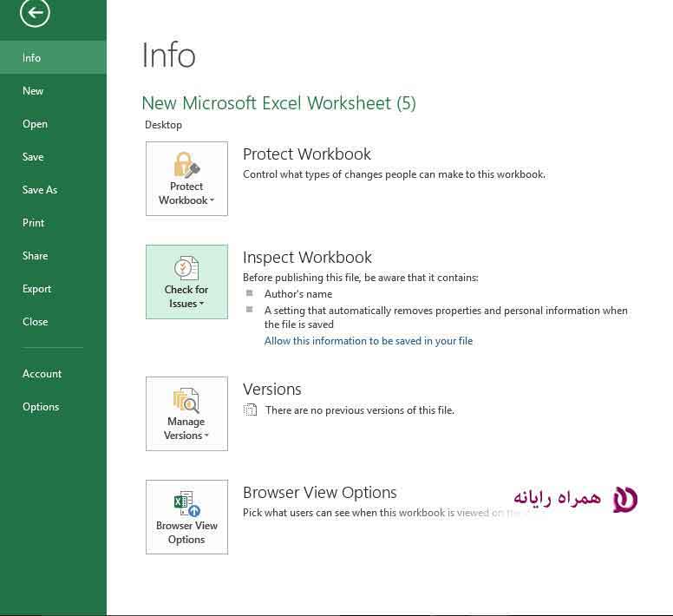Select Export from the sidebar

pyautogui.click(x=53, y=289)
